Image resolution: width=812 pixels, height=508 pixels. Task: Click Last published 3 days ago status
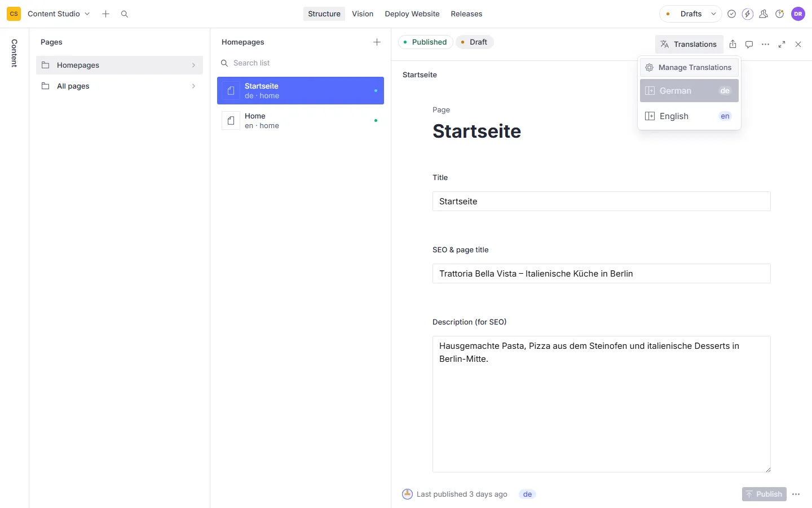454,494
